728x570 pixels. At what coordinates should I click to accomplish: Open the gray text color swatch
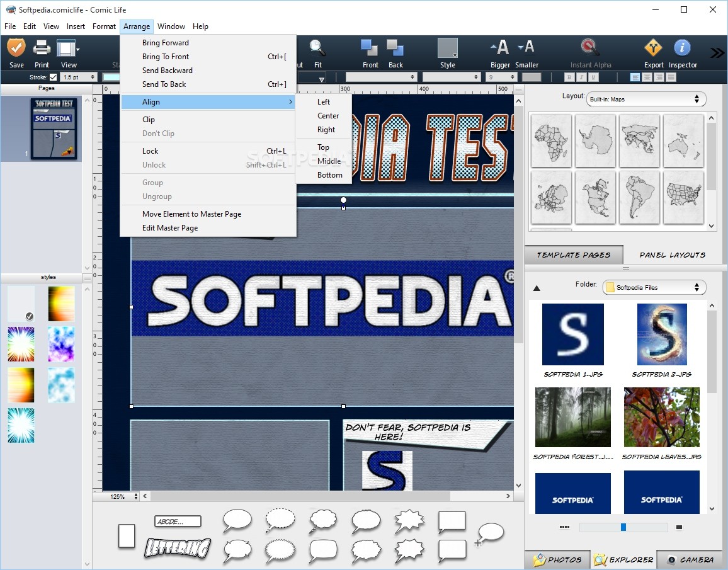pyautogui.click(x=531, y=77)
